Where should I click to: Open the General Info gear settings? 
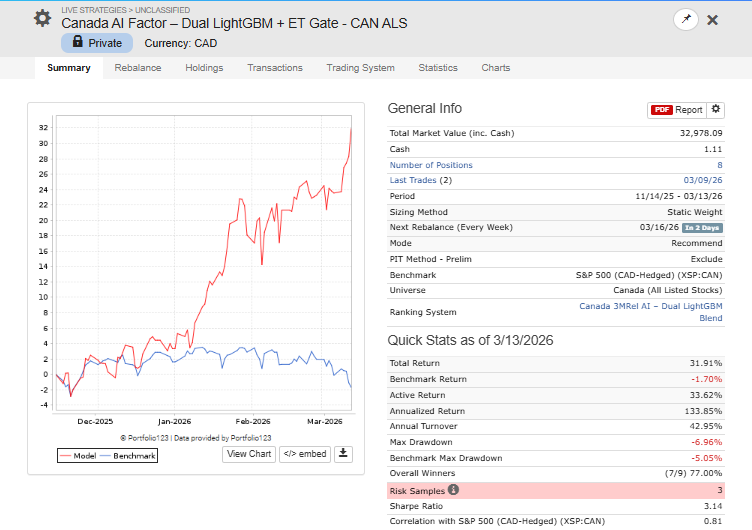click(x=716, y=109)
